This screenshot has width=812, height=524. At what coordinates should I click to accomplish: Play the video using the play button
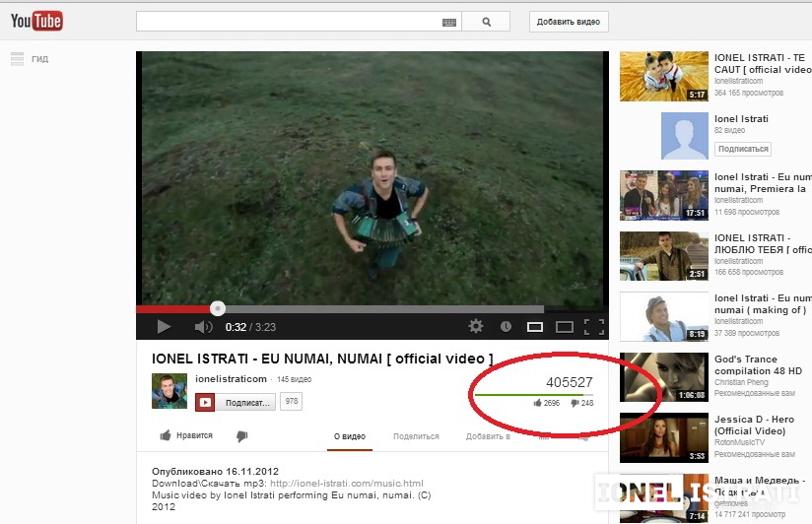coord(164,327)
